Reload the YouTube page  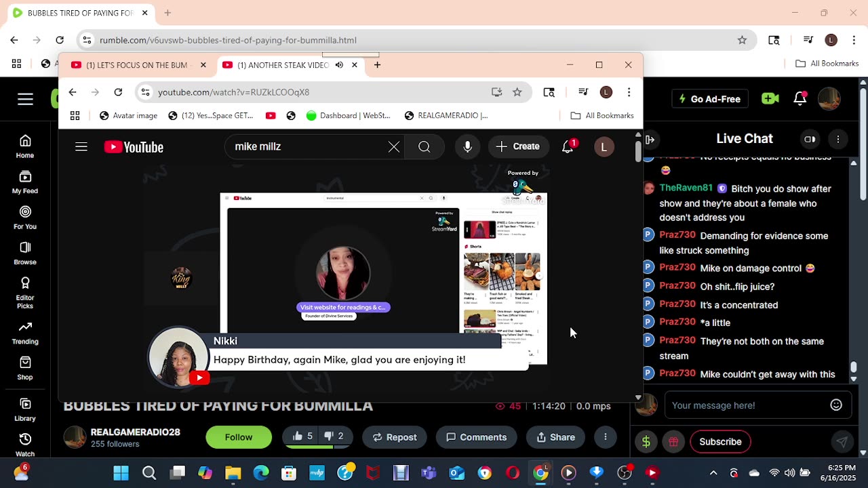click(118, 92)
